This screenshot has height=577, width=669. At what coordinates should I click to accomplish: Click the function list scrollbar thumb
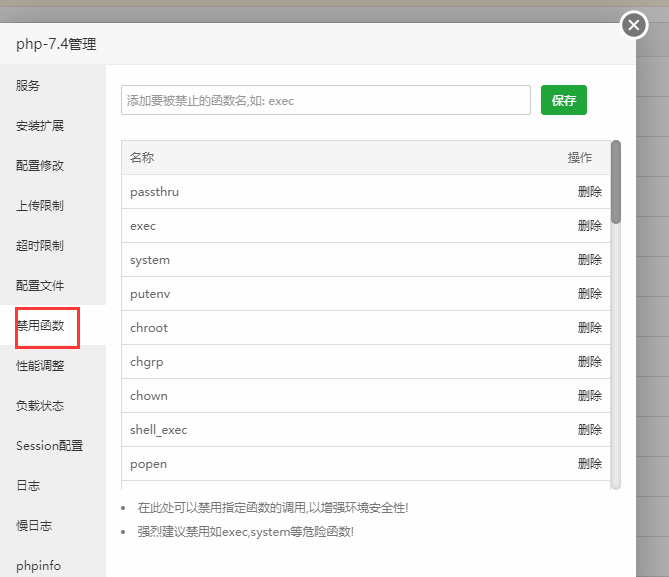(x=616, y=182)
